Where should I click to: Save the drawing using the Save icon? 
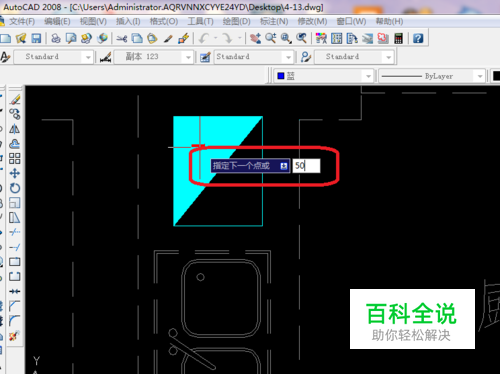(36, 38)
